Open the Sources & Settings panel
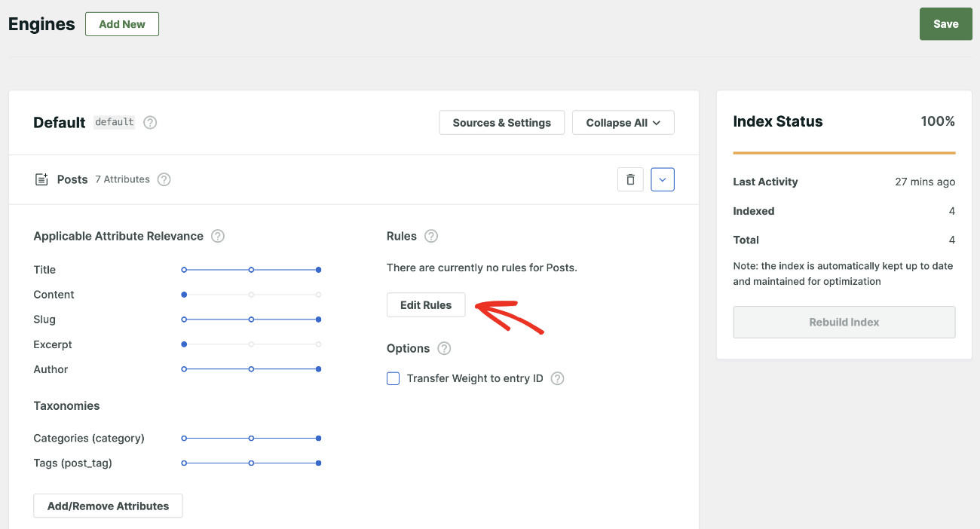Screen dimensions: 980x529 [501, 122]
